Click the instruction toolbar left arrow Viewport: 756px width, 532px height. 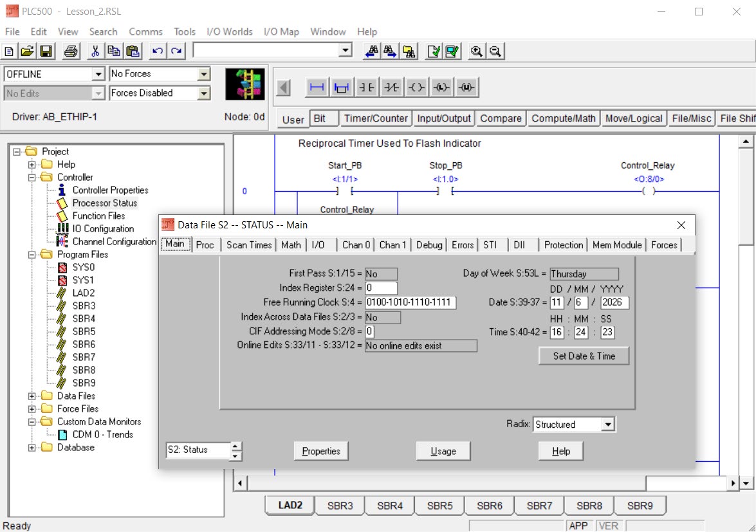tap(284, 87)
